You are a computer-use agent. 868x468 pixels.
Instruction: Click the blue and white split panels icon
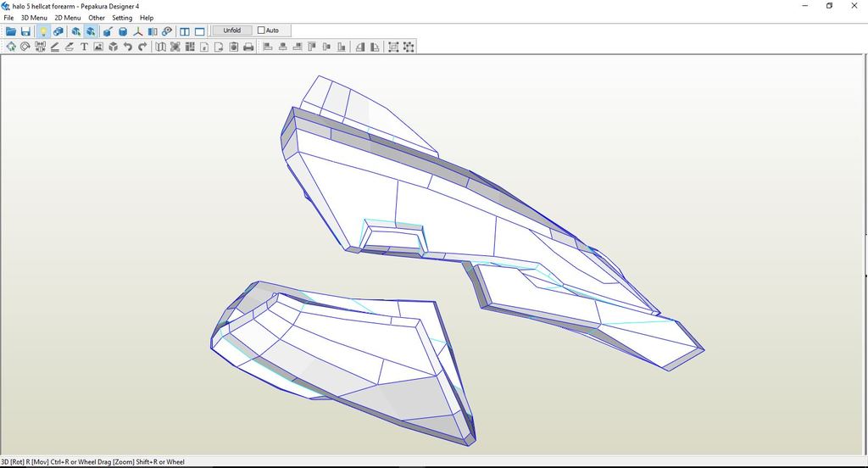pos(153,31)
